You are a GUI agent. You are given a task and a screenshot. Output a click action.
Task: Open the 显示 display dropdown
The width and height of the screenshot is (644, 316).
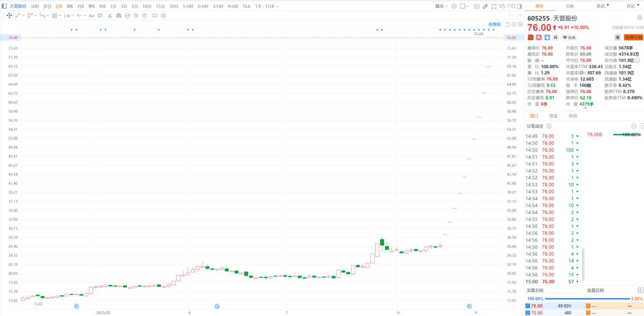coord(441,6)
